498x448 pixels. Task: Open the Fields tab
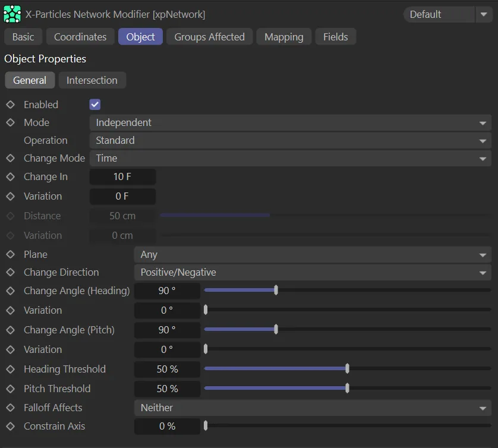pyautogui.click(x=335, y=37)
